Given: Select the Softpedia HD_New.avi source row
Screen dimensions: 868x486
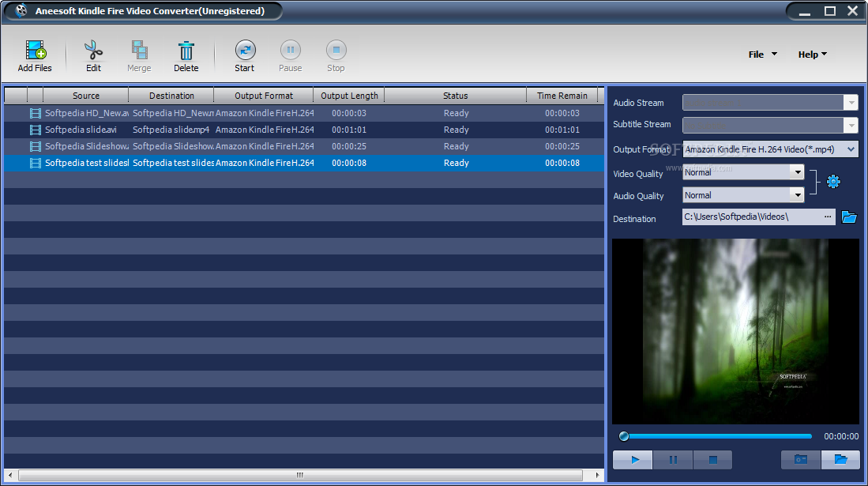Looking at the screenshot, I should [x=86, y=113].
